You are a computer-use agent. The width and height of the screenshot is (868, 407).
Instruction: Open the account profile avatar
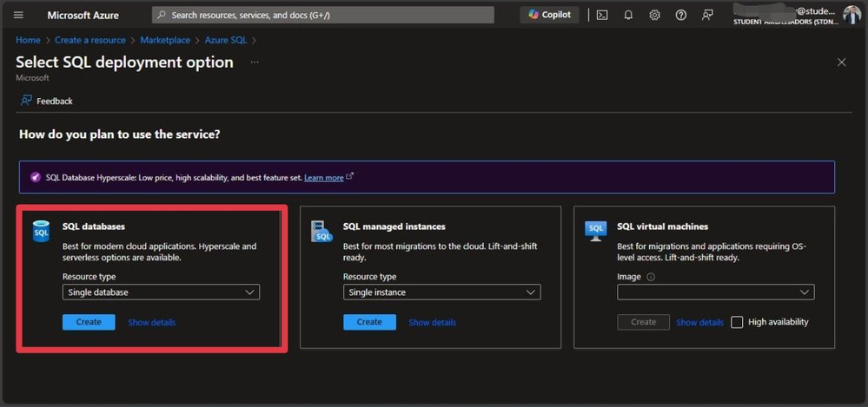point(852,15)
